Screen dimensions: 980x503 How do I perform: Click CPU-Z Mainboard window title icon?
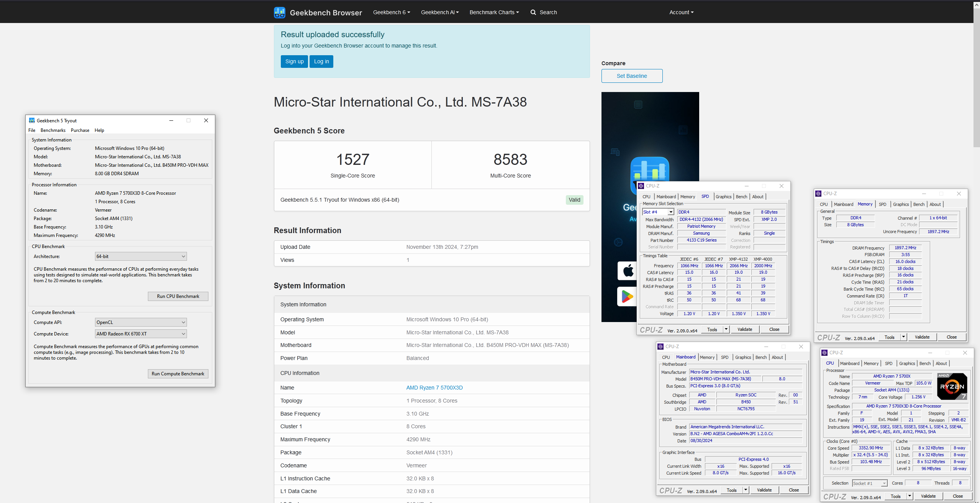tap(660, 347)
